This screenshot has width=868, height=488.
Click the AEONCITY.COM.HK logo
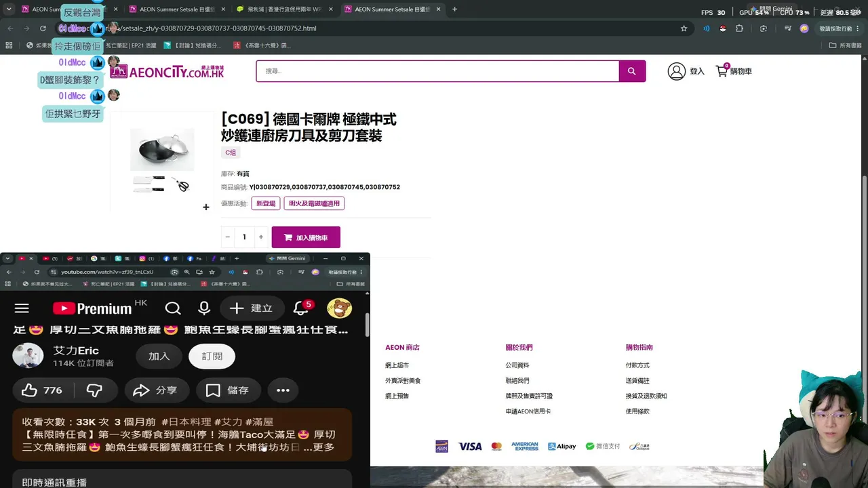167,71
